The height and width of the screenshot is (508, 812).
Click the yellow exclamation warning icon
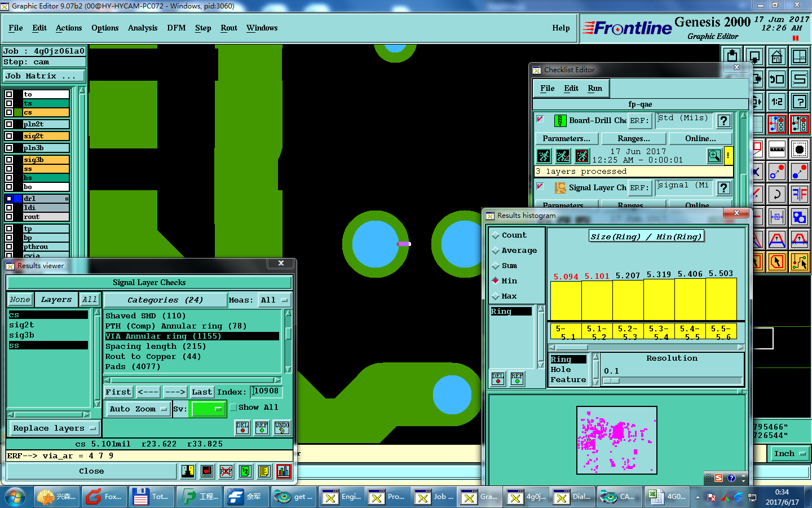[728, 156]
